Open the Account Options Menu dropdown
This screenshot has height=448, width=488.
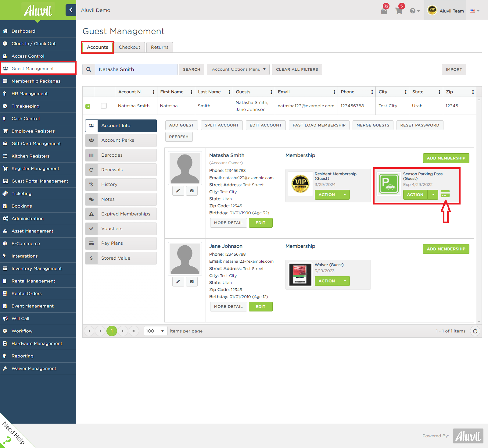(238, 69)
